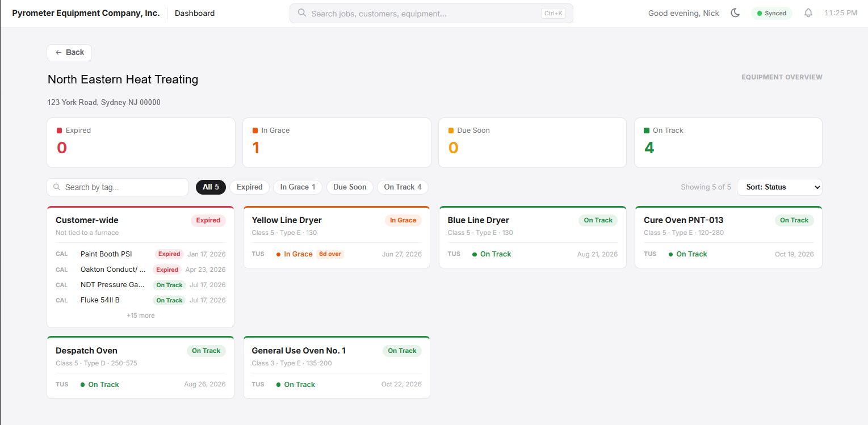Screen dimensions: 868x425
Task: Select the On Track 4 filter tab
Action: pyautogui.click(x=402, y=187)
